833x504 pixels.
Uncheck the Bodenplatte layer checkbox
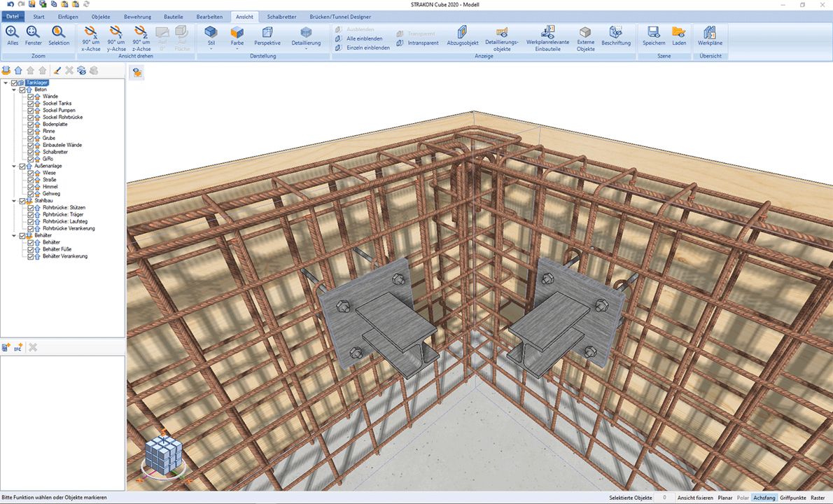click(31, 124)
